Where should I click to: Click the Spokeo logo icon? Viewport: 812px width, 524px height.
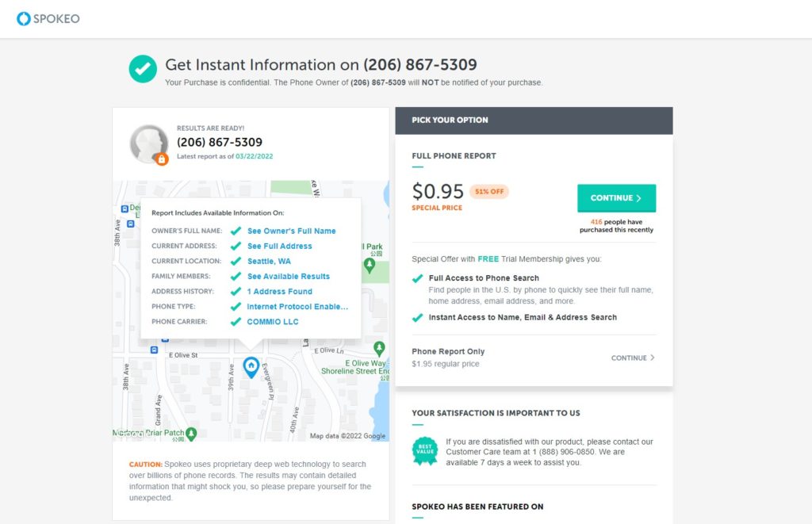pyautogui.click(x=23, y=18)
